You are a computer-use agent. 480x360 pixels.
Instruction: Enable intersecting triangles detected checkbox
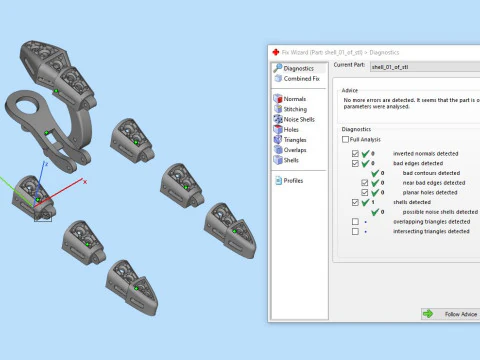(355, 231)
